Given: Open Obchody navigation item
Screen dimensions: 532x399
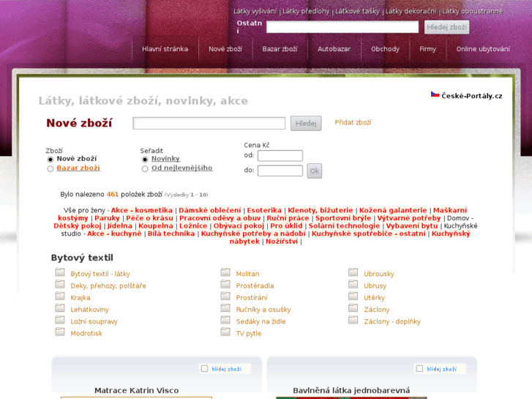Looking at the screenshot, I should point(385,49).
